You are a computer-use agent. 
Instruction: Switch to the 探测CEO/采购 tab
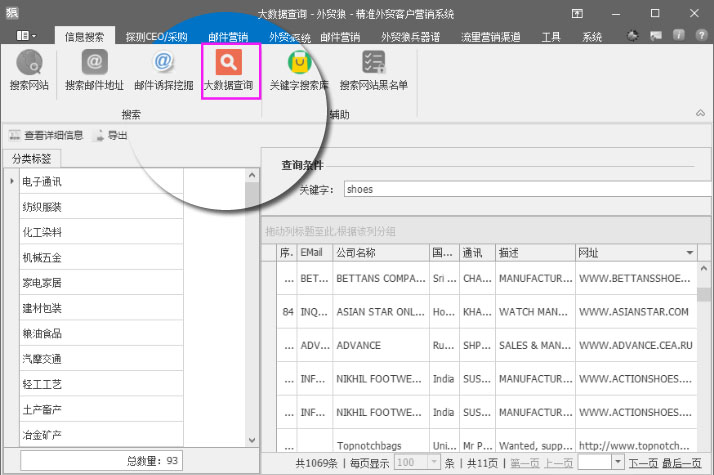[156, 36]
